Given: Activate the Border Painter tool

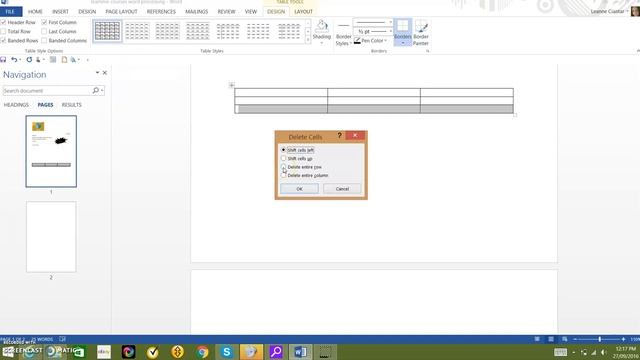Looking at the screenshot, I should pyautogui.click(x=421, y=33).
